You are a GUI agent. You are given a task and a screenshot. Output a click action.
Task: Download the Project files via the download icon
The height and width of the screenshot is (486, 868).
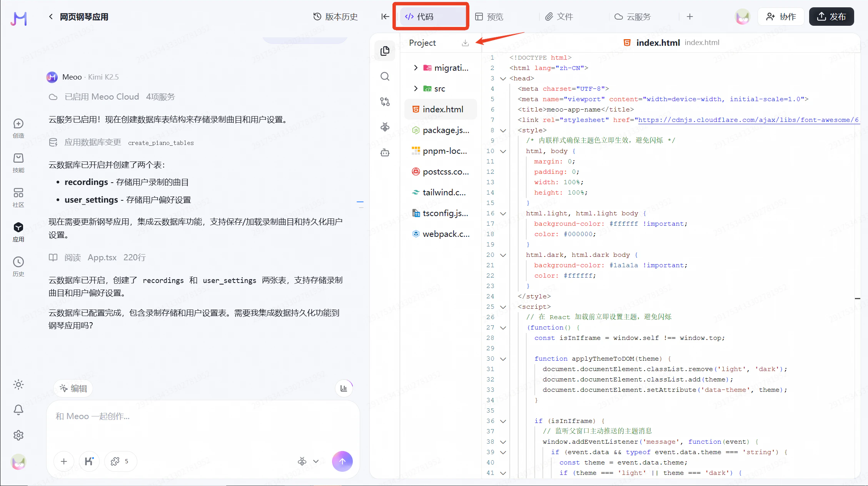[x=465, y=43]
